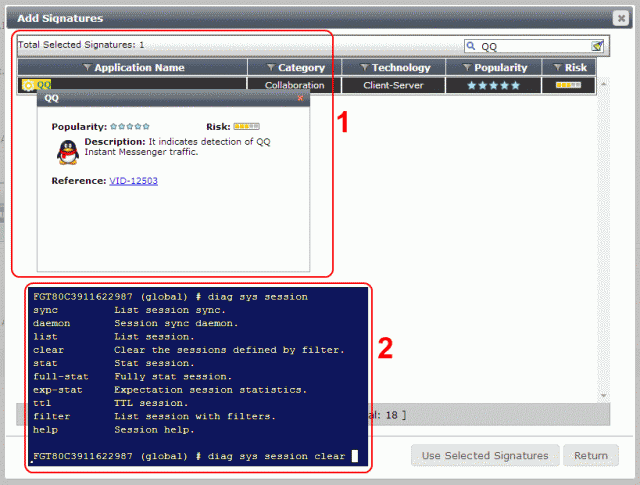Click the risk level bar in QQ row

coord(568,85)
